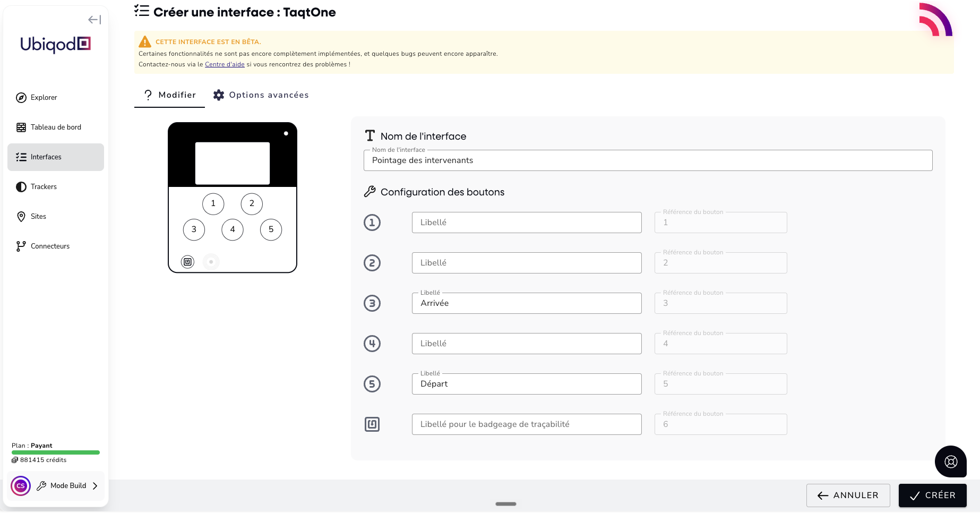Switch to the Options avancées tab
The image size is (980, 513).
261,95
